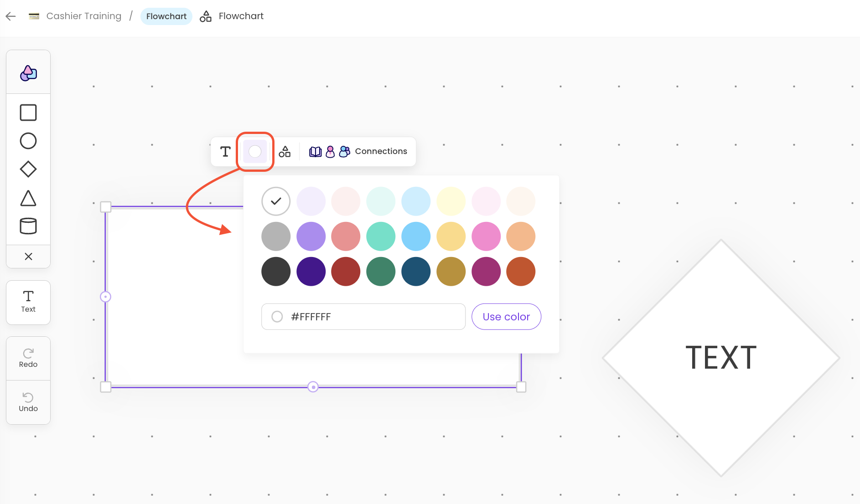Click the Undo button
The image size is (860, 504).
coord(28,402)
